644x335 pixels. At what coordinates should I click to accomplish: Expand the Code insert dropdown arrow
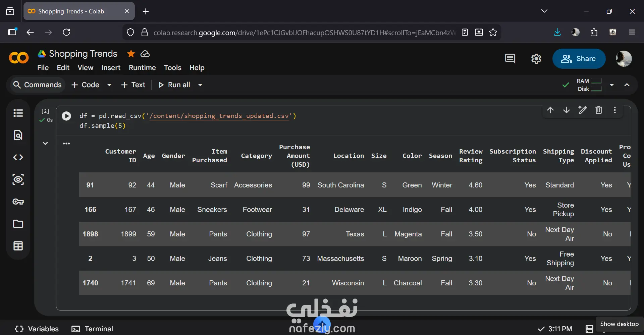coord(109,85)
